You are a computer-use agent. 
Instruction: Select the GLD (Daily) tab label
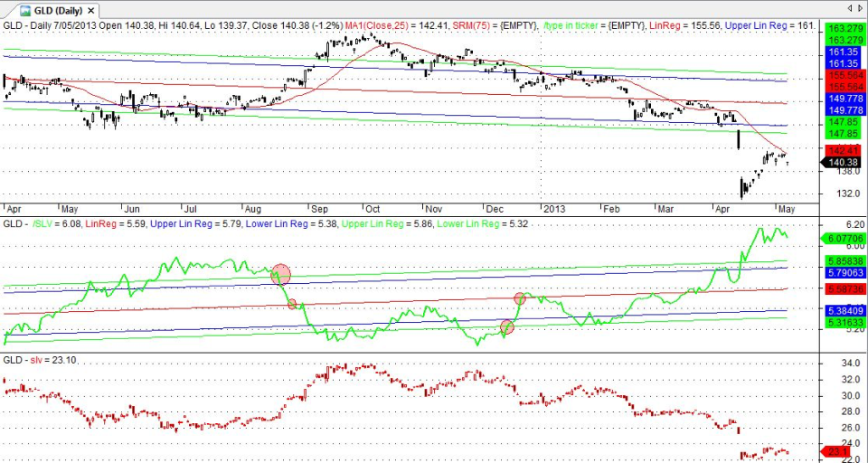(x=58, y=11)
